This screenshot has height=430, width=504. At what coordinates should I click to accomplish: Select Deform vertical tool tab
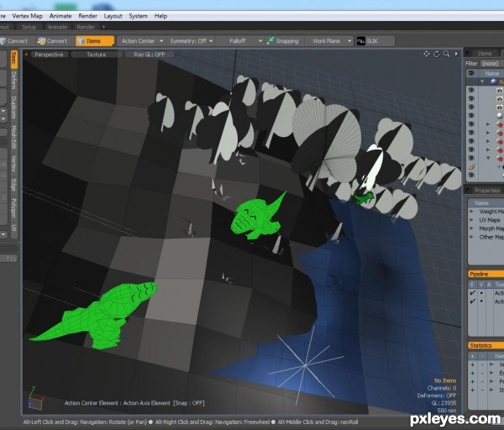(13, 81)
